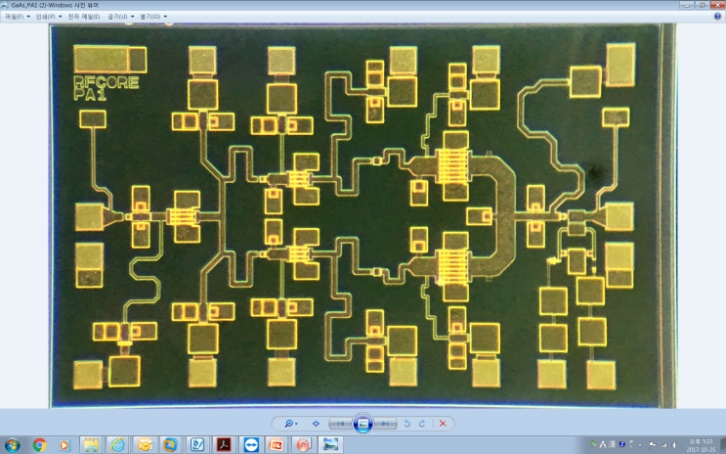This screenshot has height=454, width=726.
Task: Open Windows Media Player from the taskbar
Action: (64, 445)
